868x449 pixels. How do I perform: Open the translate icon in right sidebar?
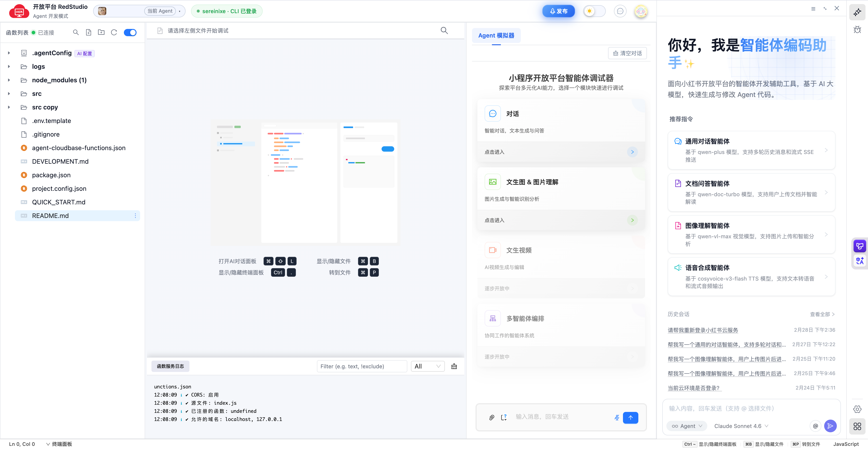(x=860, y=261)
